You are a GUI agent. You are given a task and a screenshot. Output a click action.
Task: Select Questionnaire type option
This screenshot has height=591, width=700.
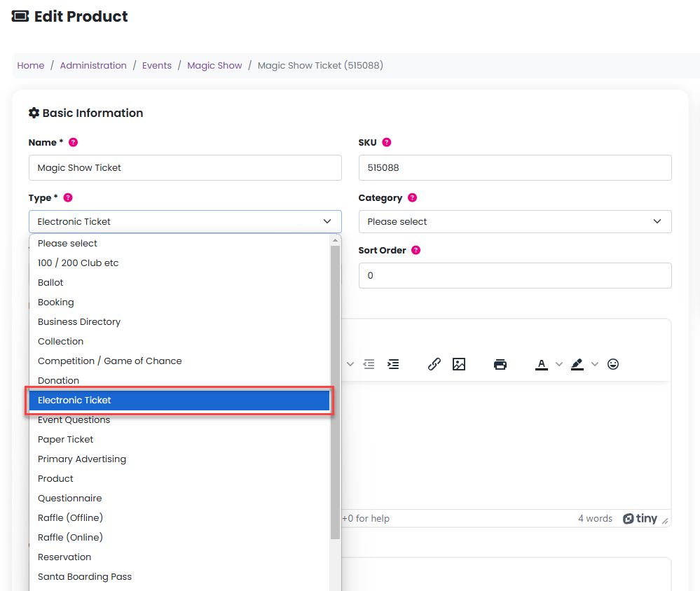[179, 499]
